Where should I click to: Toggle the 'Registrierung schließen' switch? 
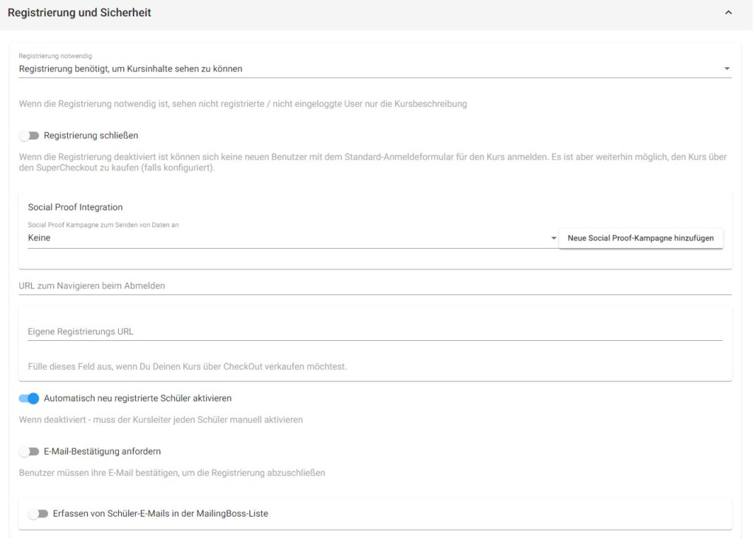[x=29, y=136]
